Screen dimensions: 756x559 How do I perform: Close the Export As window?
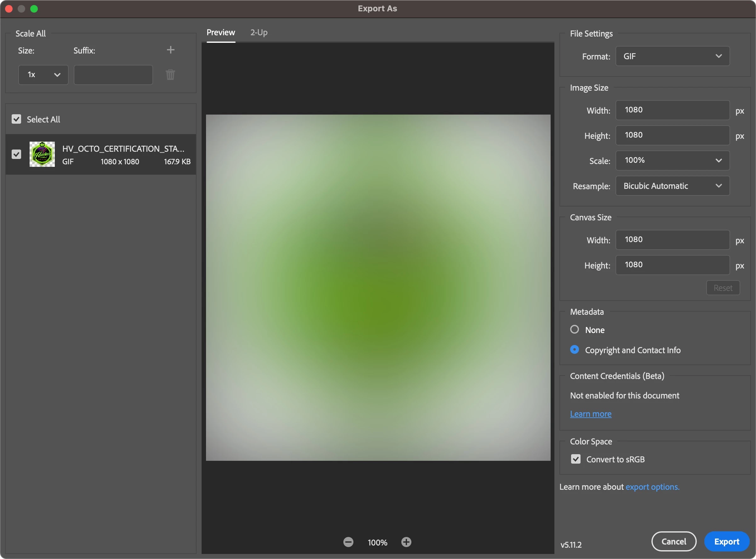click(9, 9)
